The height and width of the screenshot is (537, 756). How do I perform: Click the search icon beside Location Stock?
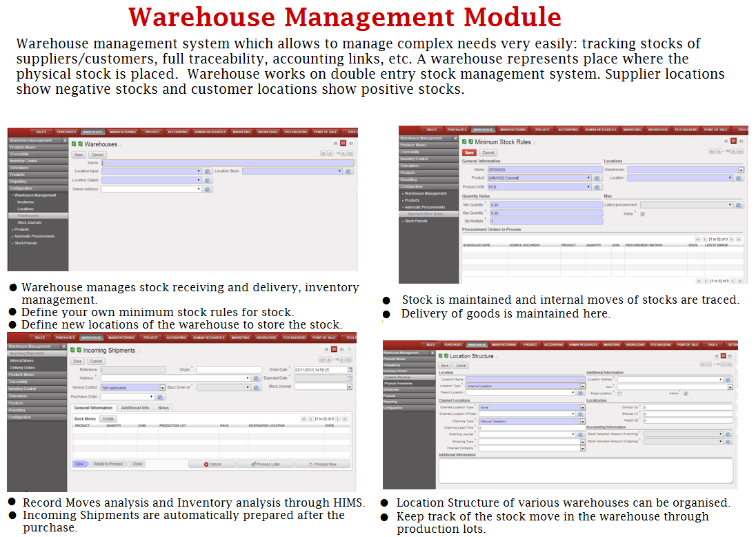(x=348, y=171)
